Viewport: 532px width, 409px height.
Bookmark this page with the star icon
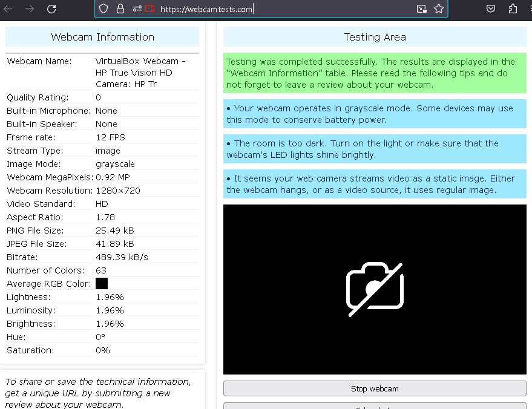click(439, 9)
